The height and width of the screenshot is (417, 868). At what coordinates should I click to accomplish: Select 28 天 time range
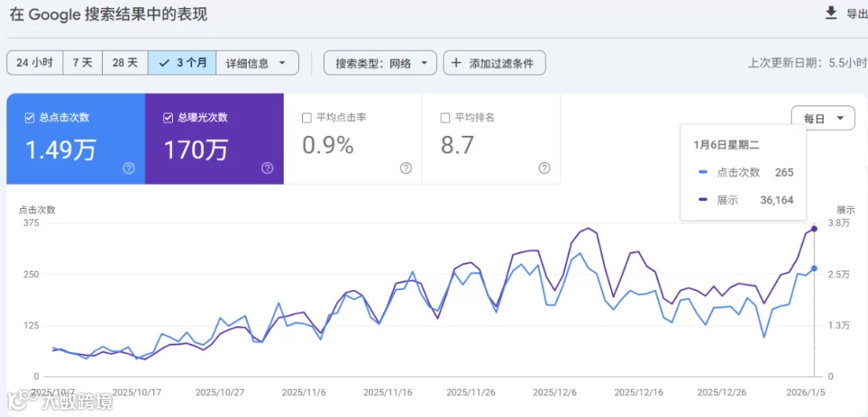(x=125, y=63)
